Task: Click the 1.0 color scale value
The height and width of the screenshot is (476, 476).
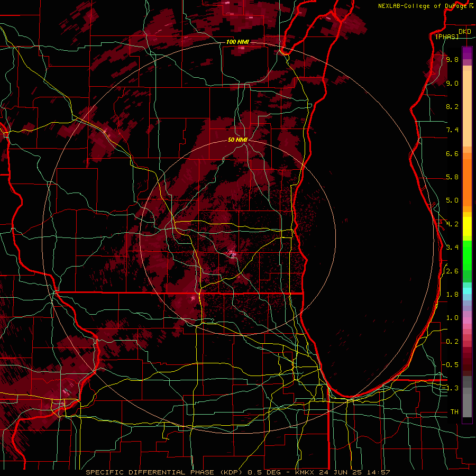Action: 452,318
